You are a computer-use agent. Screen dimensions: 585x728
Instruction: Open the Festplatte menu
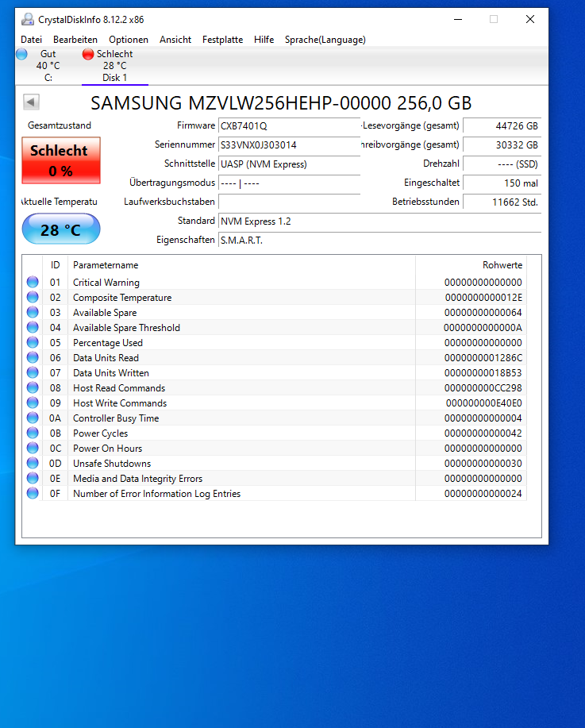coord(222,40)
